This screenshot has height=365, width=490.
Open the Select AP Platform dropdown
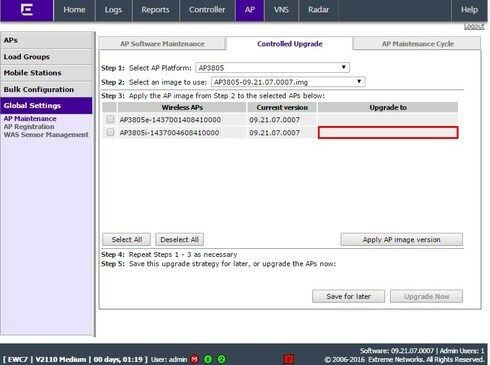click(x=272, y=68)
